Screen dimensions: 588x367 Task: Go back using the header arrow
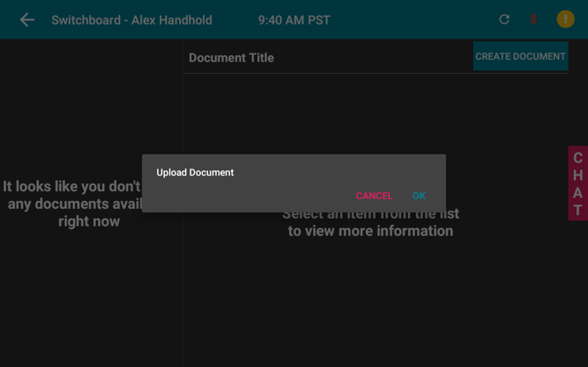27,20
